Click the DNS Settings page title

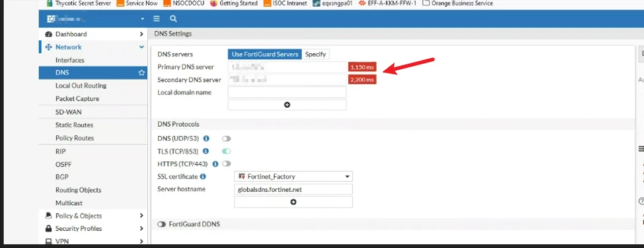(173, 34)
